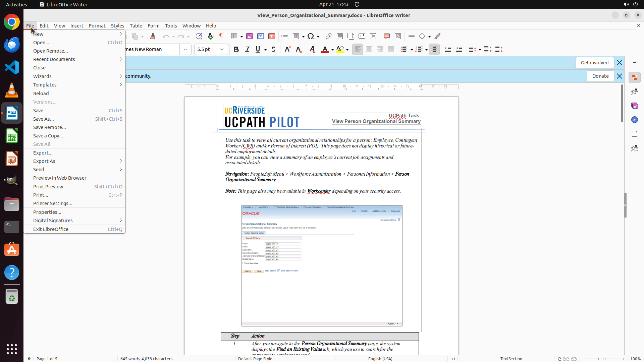Expand the font name dropdown

point(185,49)
